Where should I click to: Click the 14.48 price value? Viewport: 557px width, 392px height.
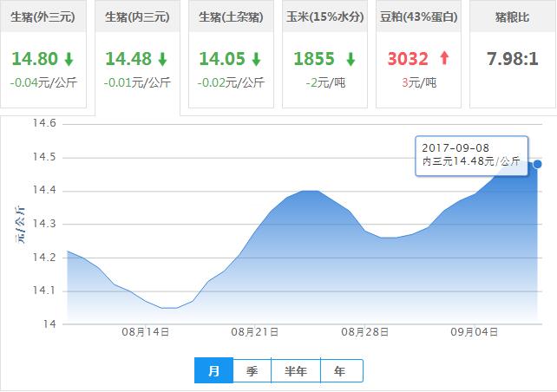click(x=128, y=59)
